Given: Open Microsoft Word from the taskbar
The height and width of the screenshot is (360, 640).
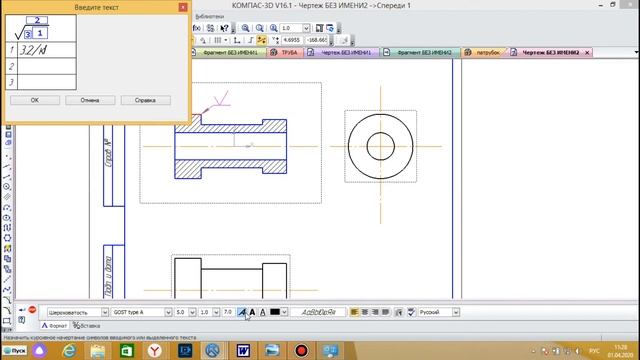Looking at the screenshot, I should [x=243, y=351].
